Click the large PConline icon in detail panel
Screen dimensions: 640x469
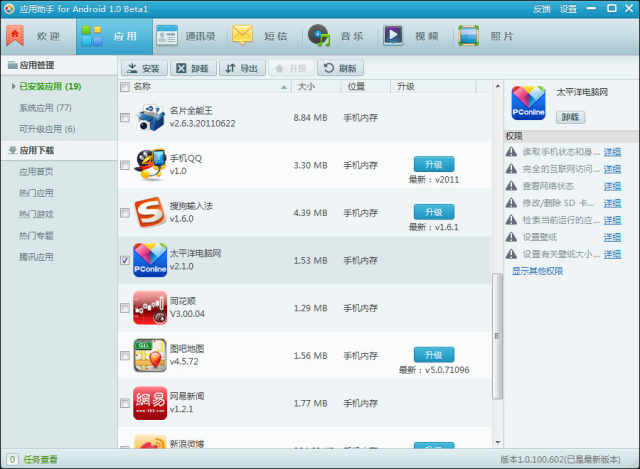coord(528,103)
